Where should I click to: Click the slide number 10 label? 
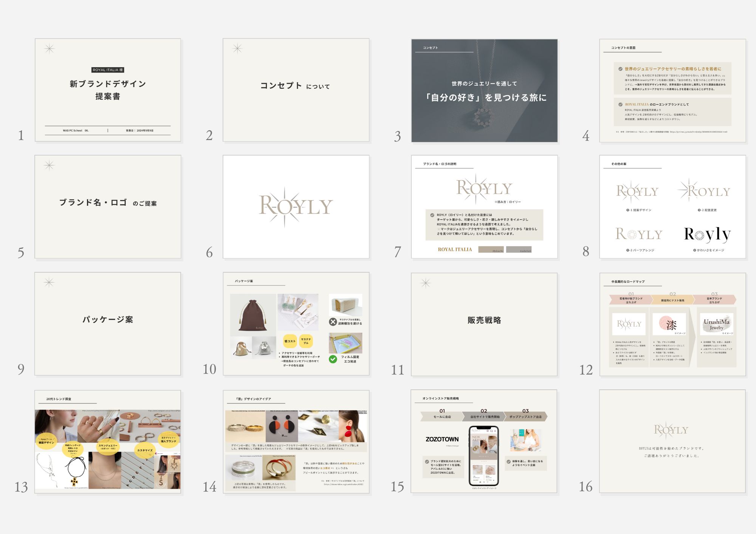209,369
